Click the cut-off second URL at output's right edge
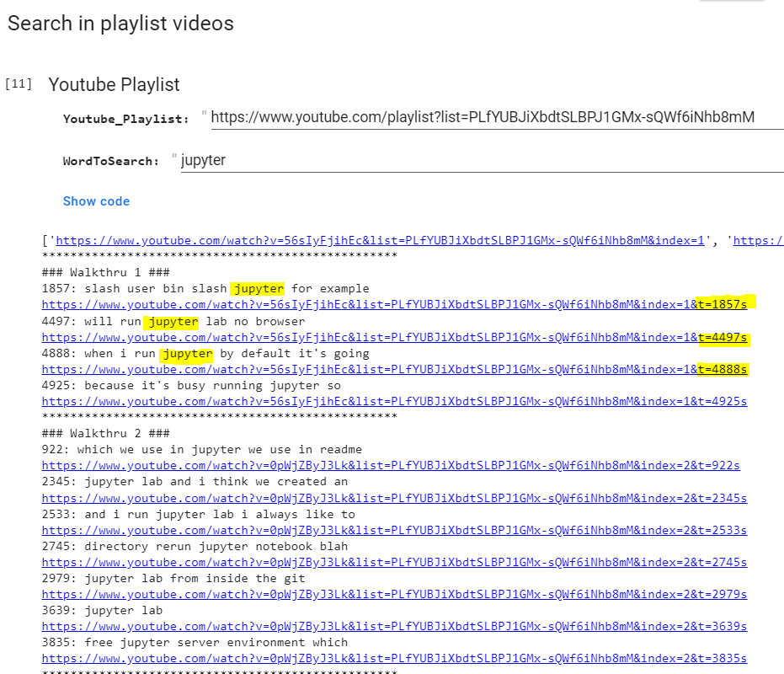784x674 pixels. (758, 240)
